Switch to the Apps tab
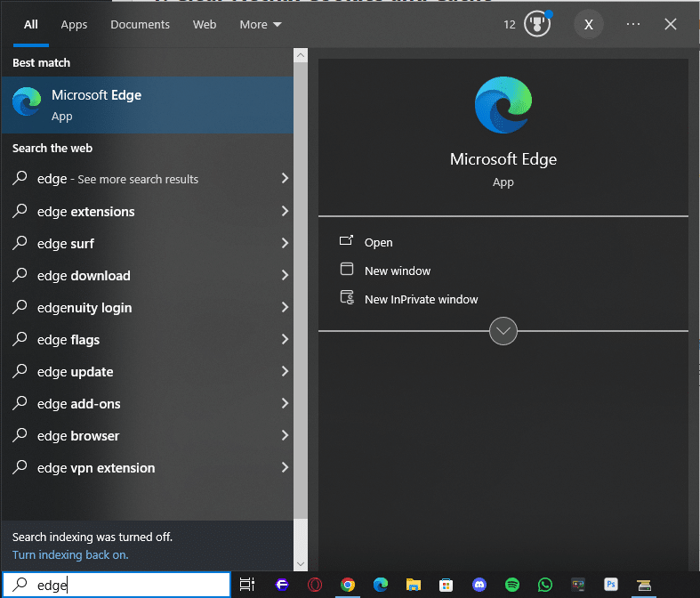This screenshot has height=598, width=700. point(74,25)
